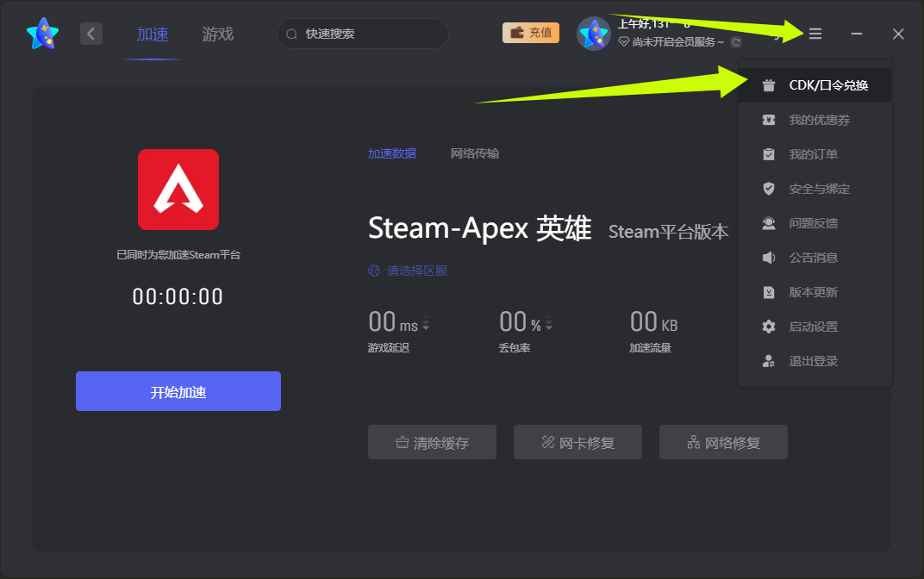Open 问题反馈 menu entry

815,223
